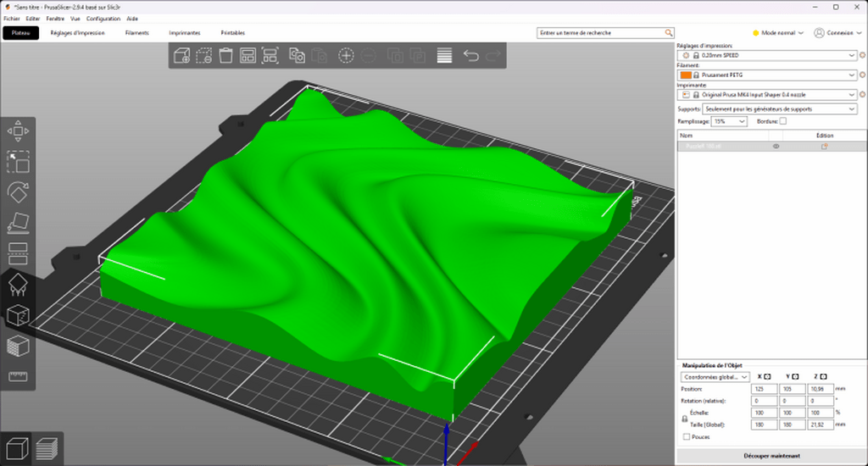Undo the last action with arrow icon
This screenshot has height=466, width=868.
(471, 56)
